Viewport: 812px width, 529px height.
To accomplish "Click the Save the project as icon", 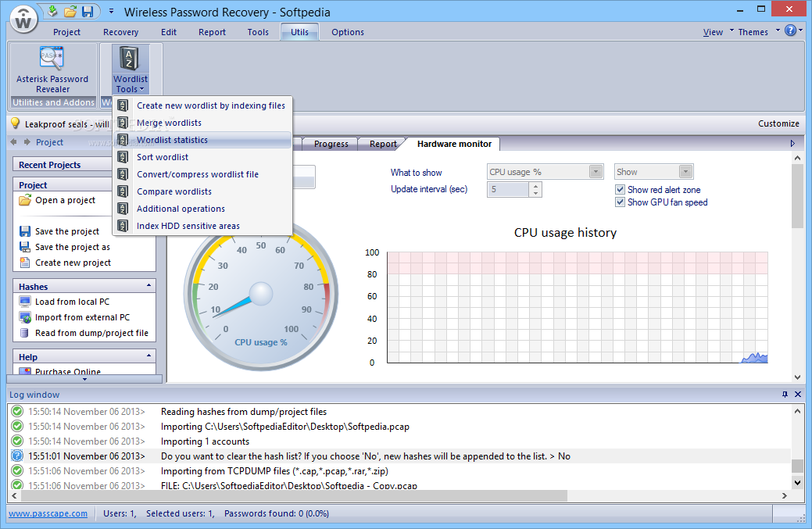I will coord(25,247).
